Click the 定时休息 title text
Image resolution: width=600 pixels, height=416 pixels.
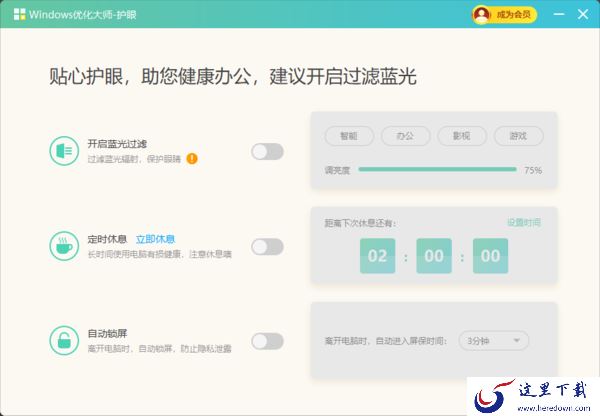pyautogui.click(x=107, y=240)
